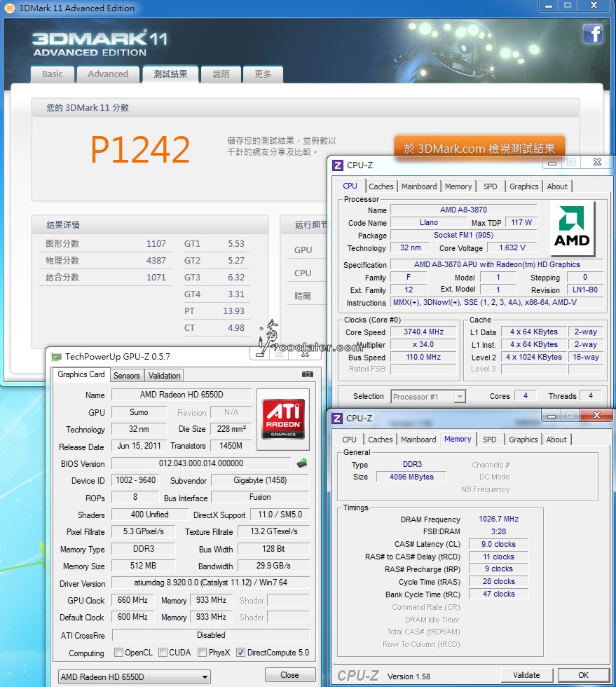Screen dimensions: 616x687
Task: Click the BIOS Version field 012.043.000.014.000000
Action: pyautogui.click(x=201, y=463)
